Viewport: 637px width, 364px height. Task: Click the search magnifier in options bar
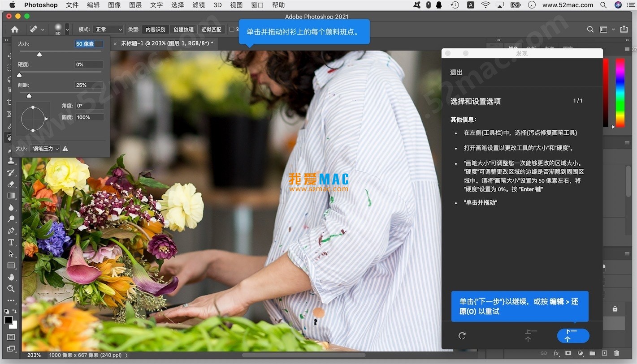590,30
